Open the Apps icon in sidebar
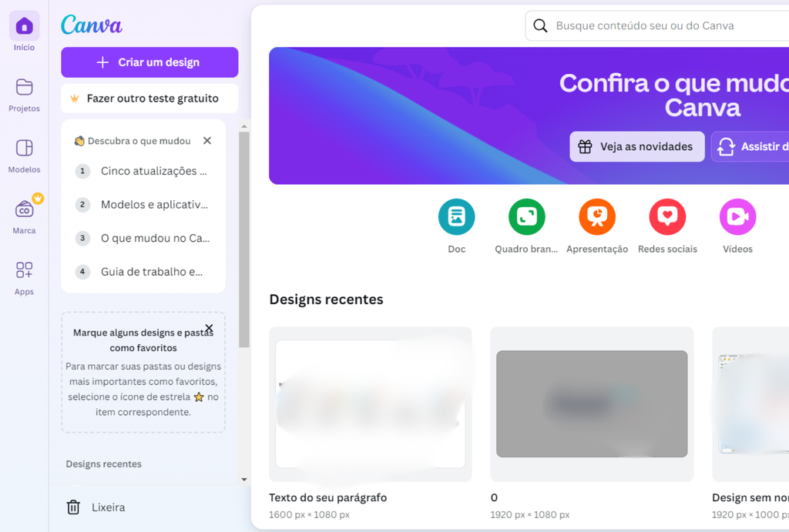The height and width of the screenshot is (532, 789). (x=24, y=270)
